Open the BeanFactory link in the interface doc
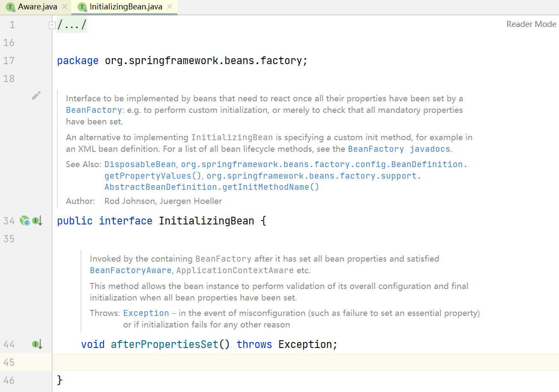 point(94,110)
